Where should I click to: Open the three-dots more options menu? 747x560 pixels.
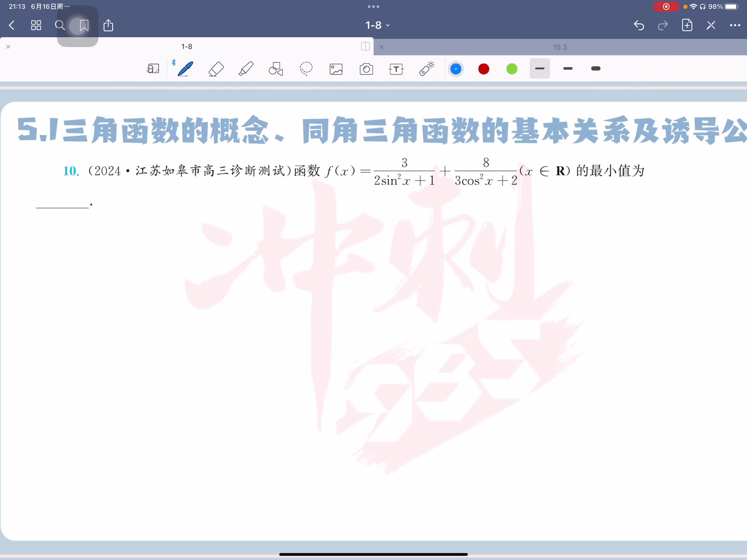point(735,25)
